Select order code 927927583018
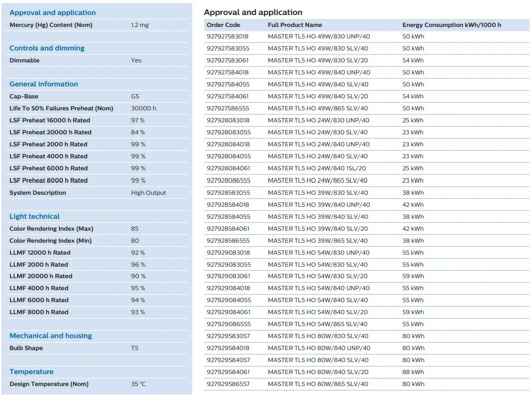Screen dimensions: 532x402 click(228, 36)
